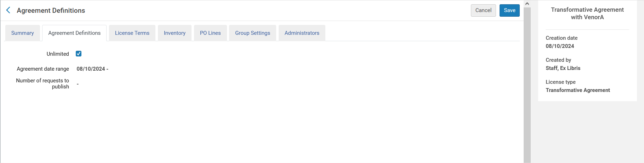Click the Number of requests to publish value

click(78, 84)
